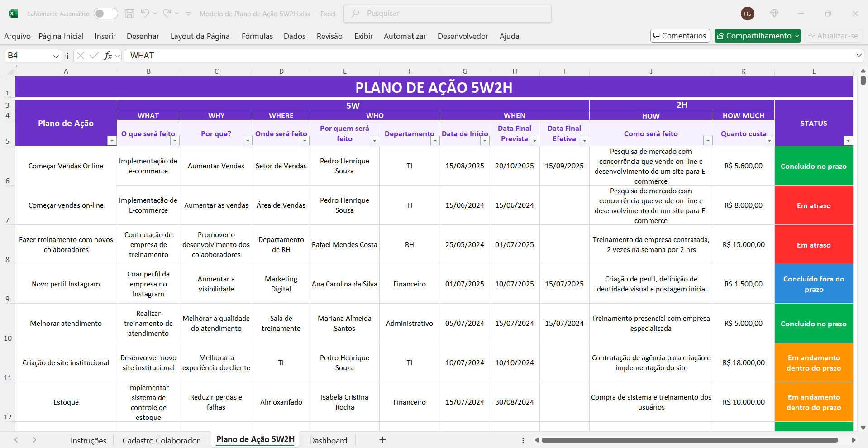Click the horizontal scrollbar thumb

tap(689, 440)
